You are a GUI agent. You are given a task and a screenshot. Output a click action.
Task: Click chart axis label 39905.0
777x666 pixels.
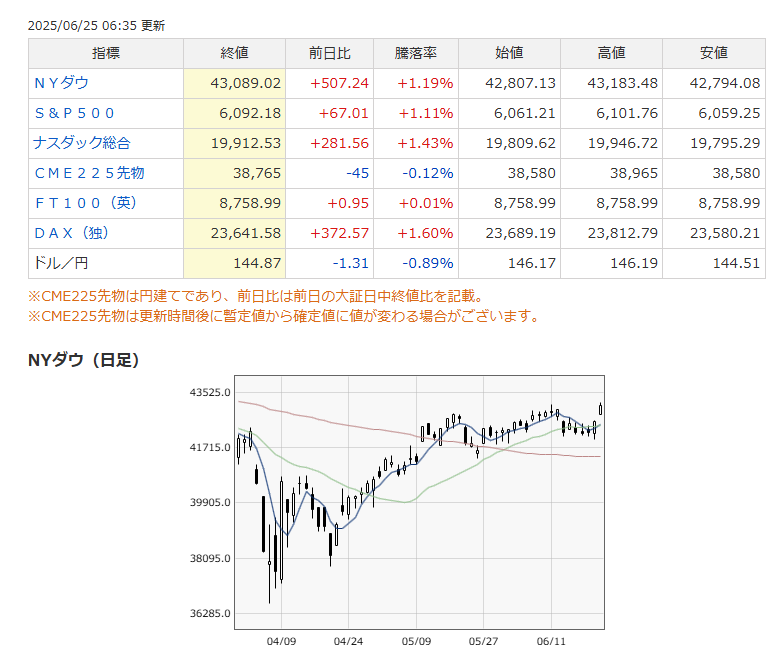(210, 502)
